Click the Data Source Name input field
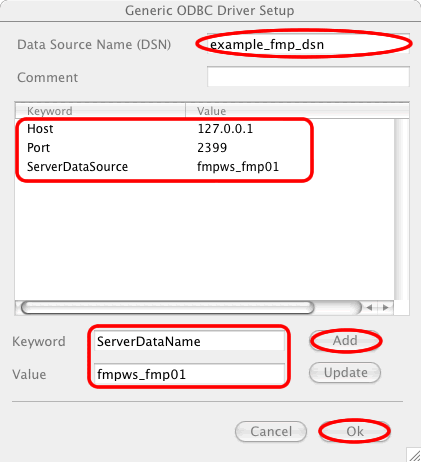 (308, 44)
